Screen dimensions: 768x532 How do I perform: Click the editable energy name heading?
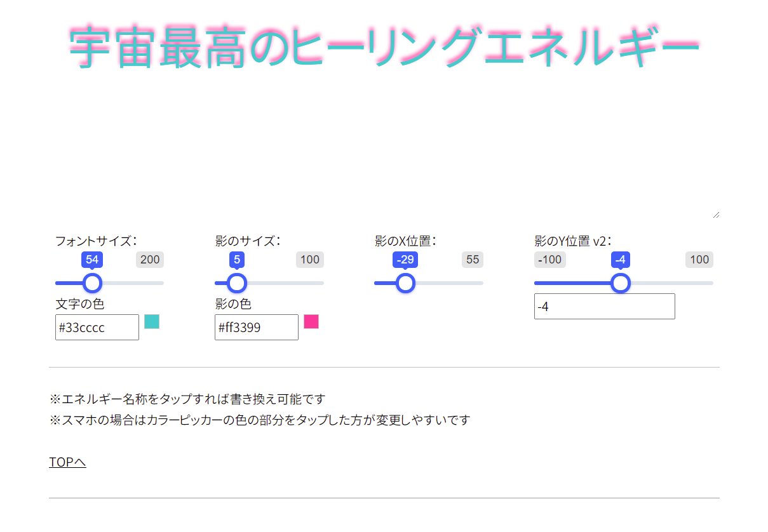point(384,48)
